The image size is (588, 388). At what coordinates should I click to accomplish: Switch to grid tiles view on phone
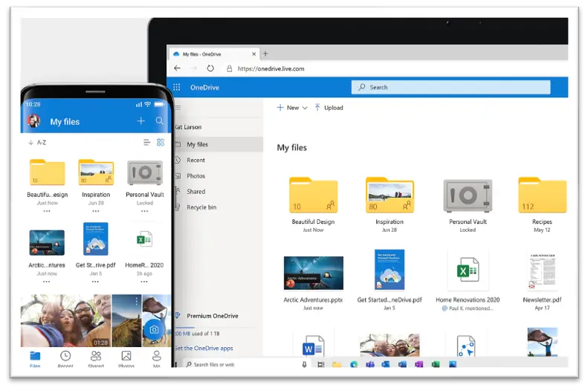[161, 143]
